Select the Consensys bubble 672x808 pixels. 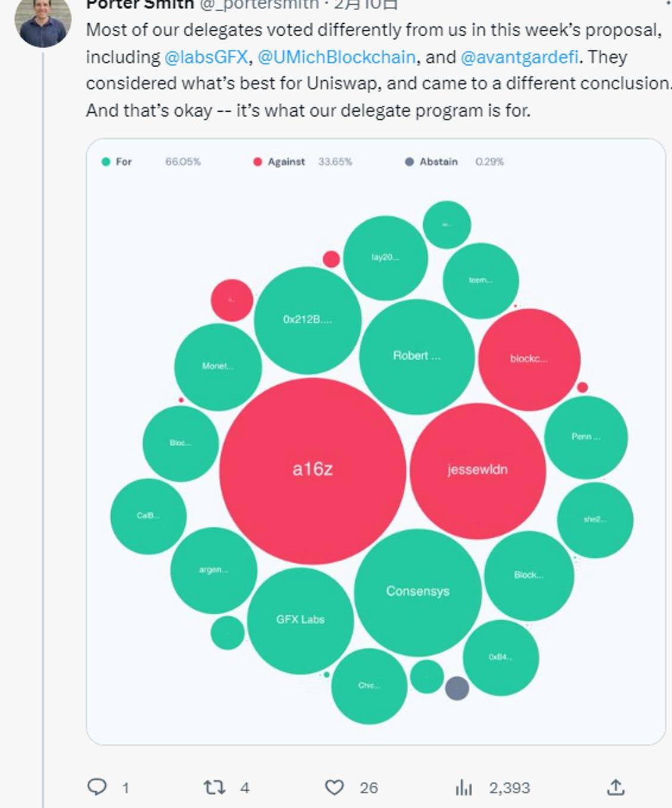click(417, 592)
